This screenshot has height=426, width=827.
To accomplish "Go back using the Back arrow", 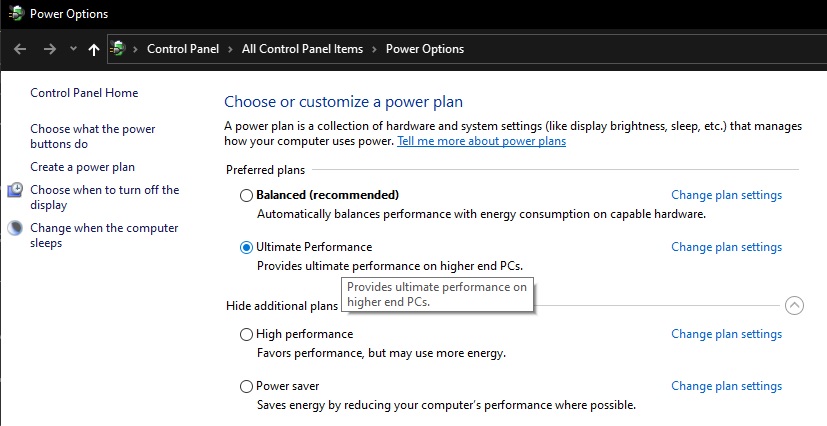I will (x=20, y=49).
